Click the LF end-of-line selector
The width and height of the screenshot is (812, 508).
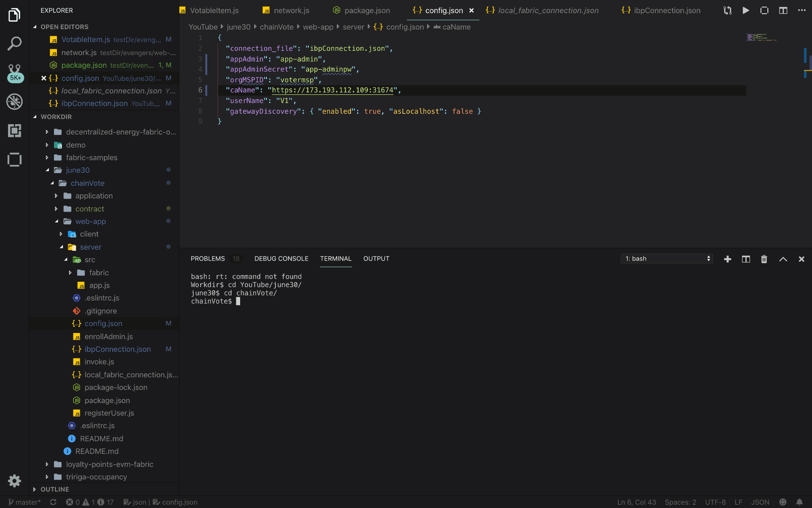pyautogui.click(x=738, y=502)
